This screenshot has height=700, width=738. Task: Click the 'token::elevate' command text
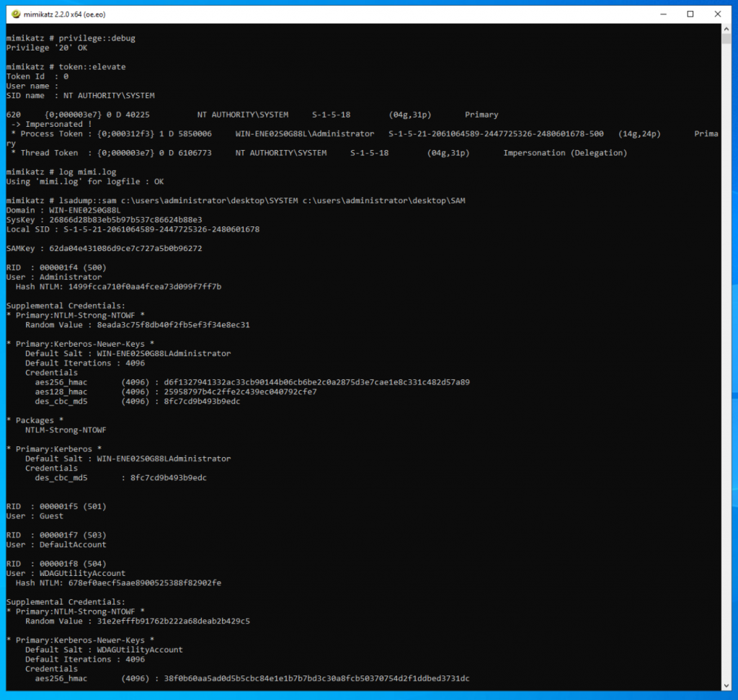click(92, 67)
